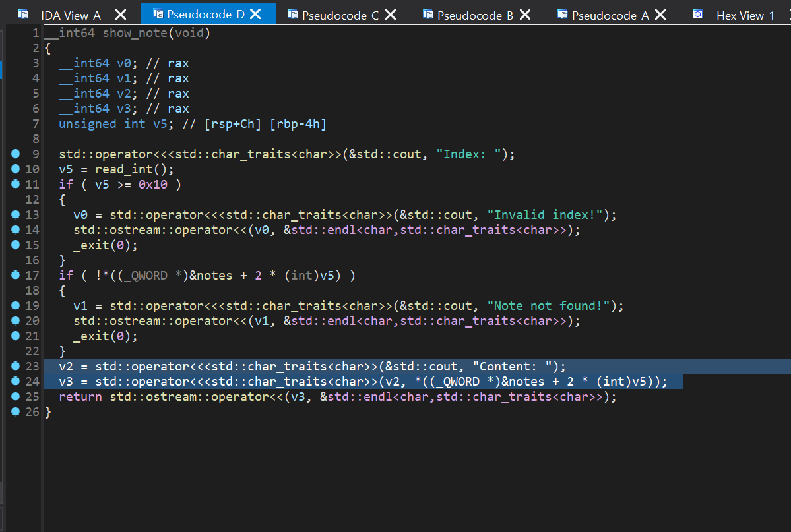Screen dimensions: 791x532
Task: Close the Pseudocode-B tab
Action: coord(525,15)
